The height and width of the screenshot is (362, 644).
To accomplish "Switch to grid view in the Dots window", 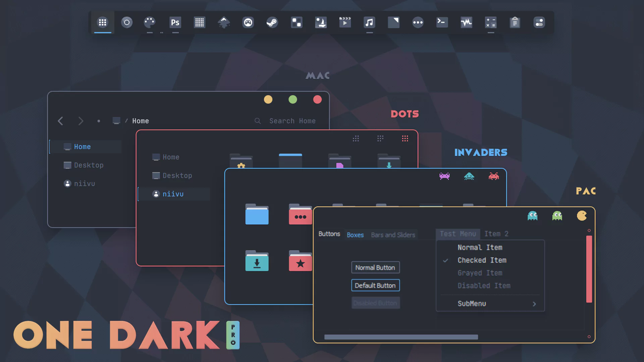I will tap(405, 138).
